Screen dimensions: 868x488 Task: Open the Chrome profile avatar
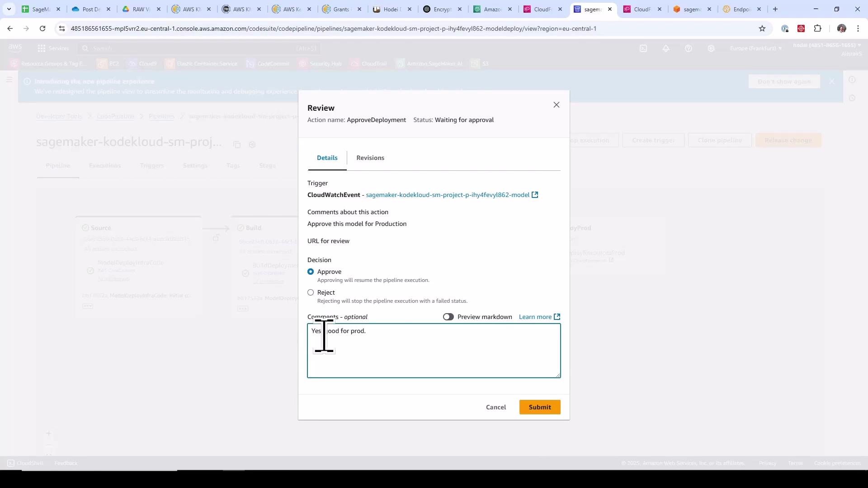coord(842,28)
